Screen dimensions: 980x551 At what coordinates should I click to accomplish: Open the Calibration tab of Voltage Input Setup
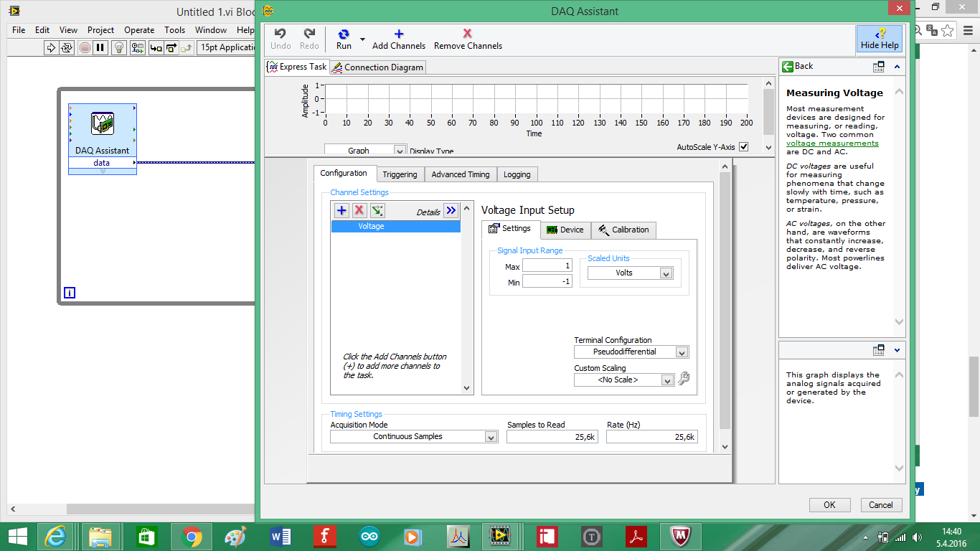(623, 230)
